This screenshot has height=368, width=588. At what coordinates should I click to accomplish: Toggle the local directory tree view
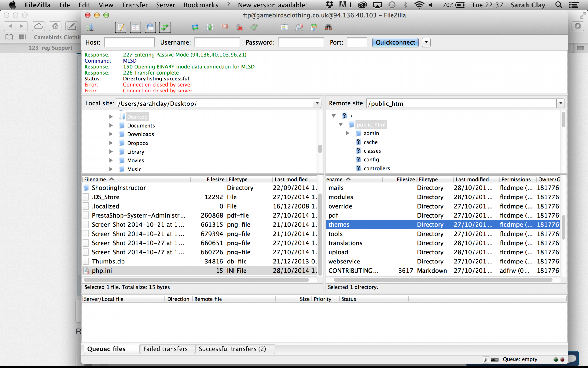click(135, 27)
